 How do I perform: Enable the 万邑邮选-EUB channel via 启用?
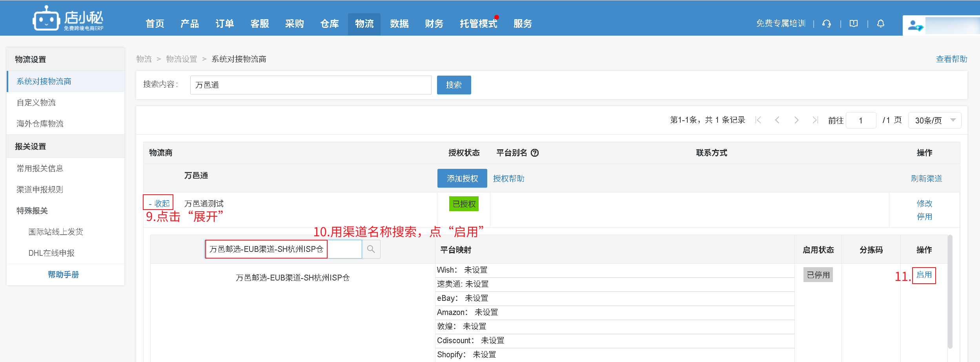click(x=924, y=275)
